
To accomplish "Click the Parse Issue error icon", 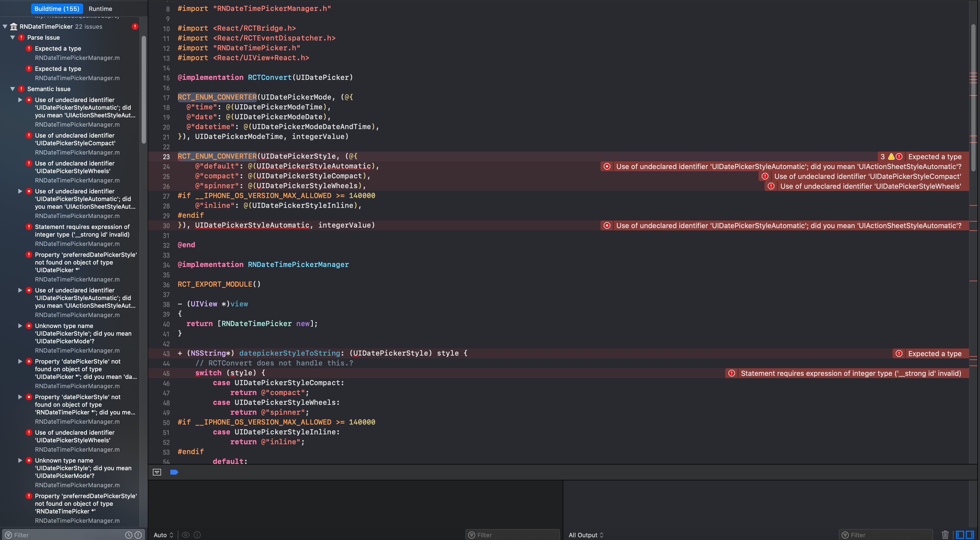I will tap(21, 38).
